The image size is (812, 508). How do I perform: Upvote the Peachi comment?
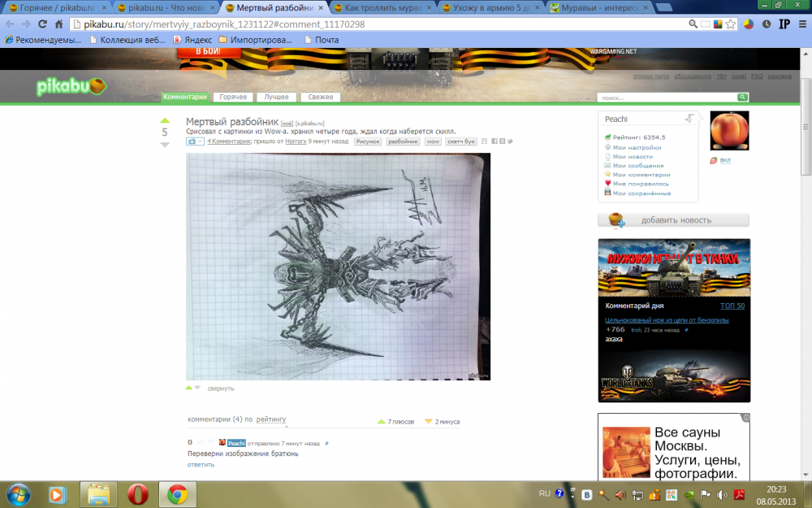[x=201, y=442]
